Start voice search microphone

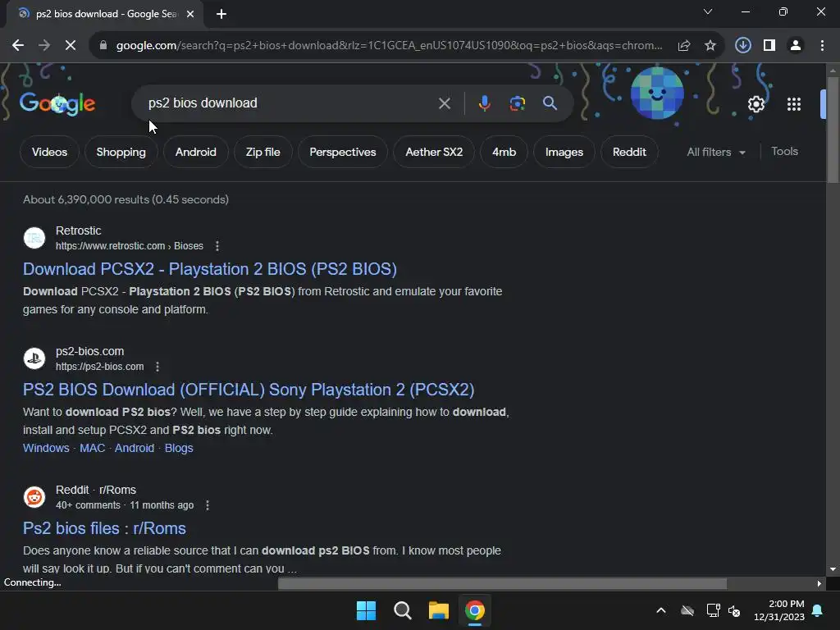point(484,103)
